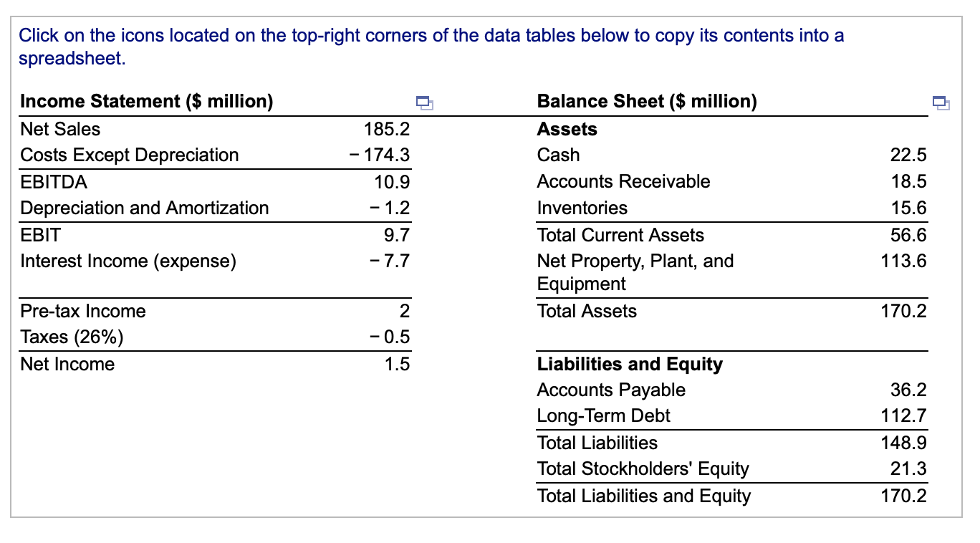Click the Liabilities and Equity subheading
The height and width of the screenshot is (543, 980).
tap(630, 364)
